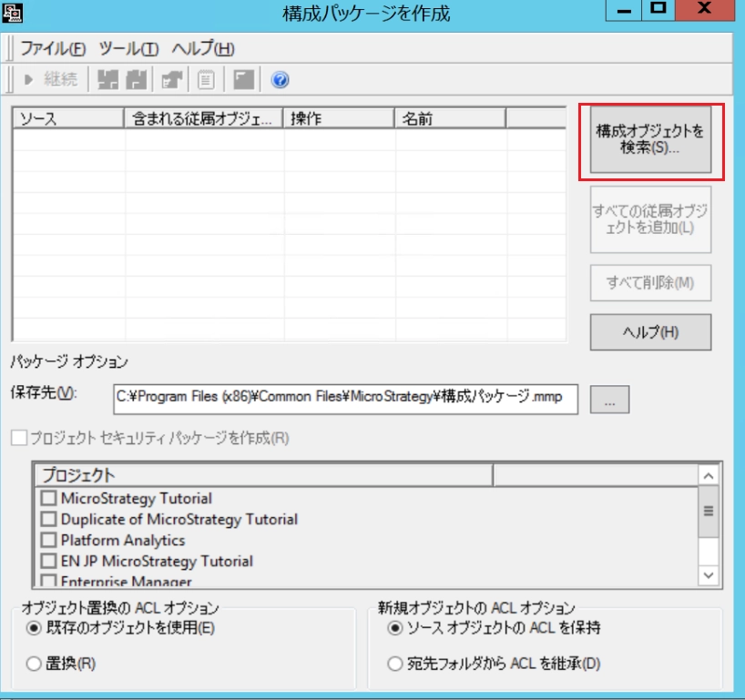Click the プロジェクト list column header

coord(264,475)
